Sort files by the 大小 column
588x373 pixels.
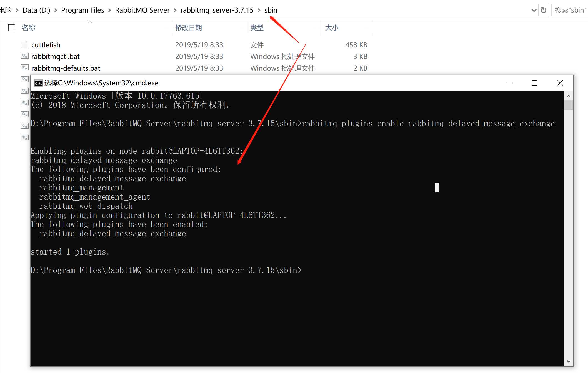332,28
